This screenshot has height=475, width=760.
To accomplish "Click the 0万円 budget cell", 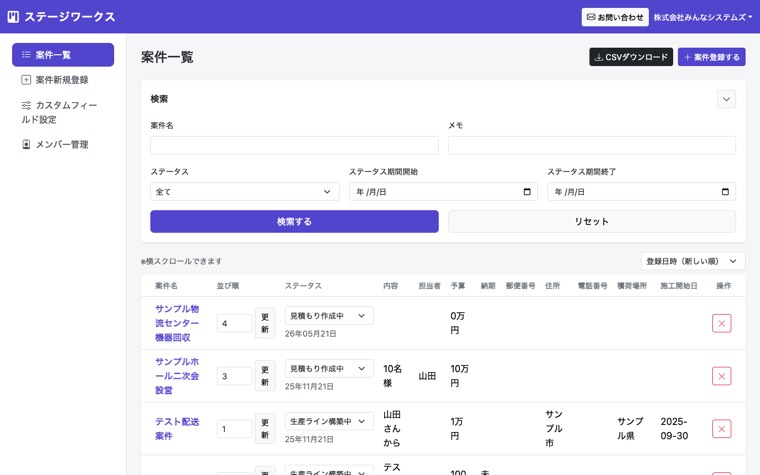I will [x=458, y=323].
